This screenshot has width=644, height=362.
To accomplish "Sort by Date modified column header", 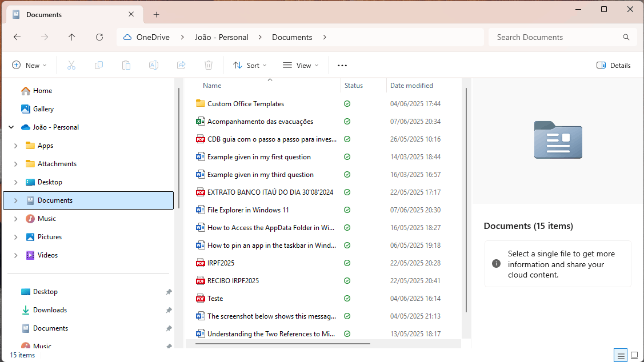I will pyautogui.click(x=411, y=86).
